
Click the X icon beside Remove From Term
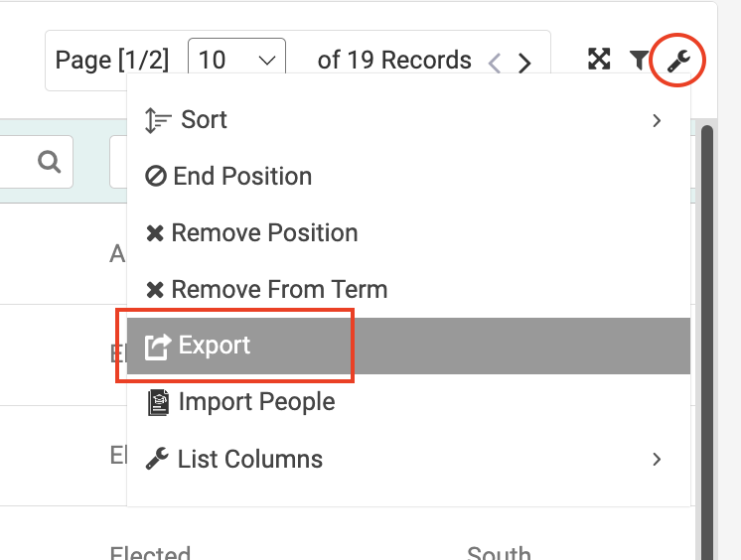[155, 290]
